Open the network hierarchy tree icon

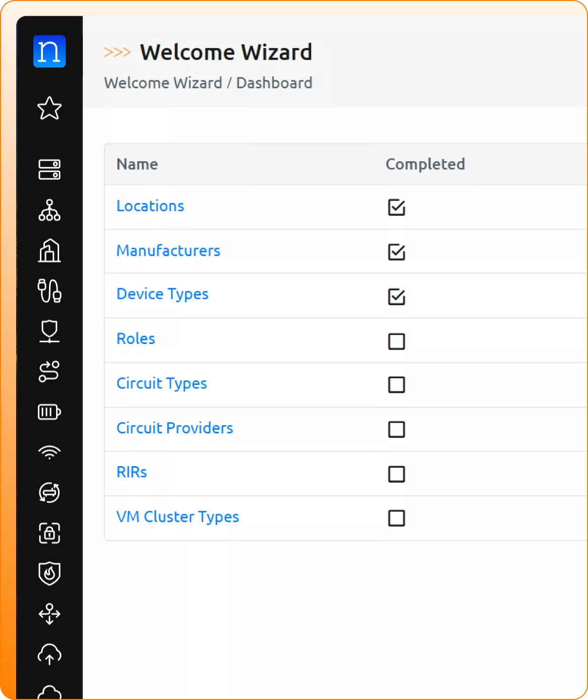(x=50, y=210)
